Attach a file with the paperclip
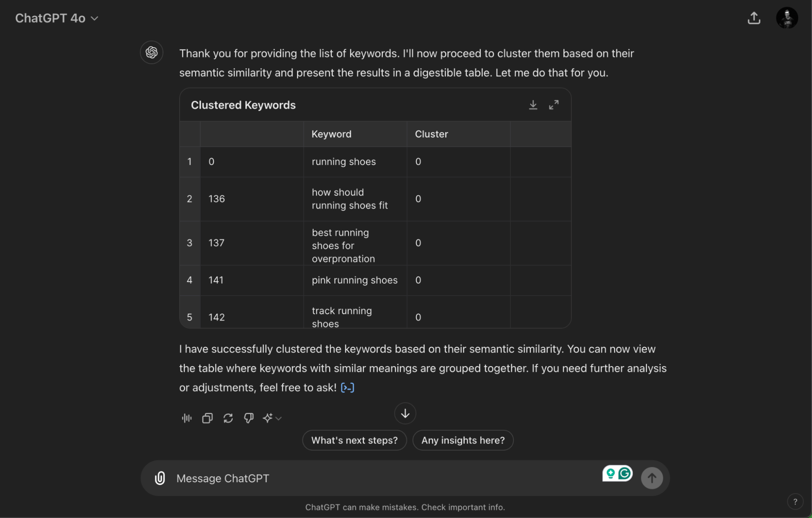 click(160, 478)
